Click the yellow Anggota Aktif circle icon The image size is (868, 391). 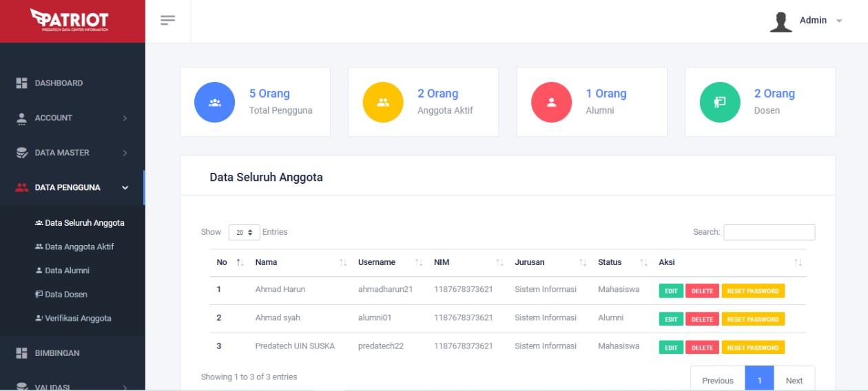point(383,103)
